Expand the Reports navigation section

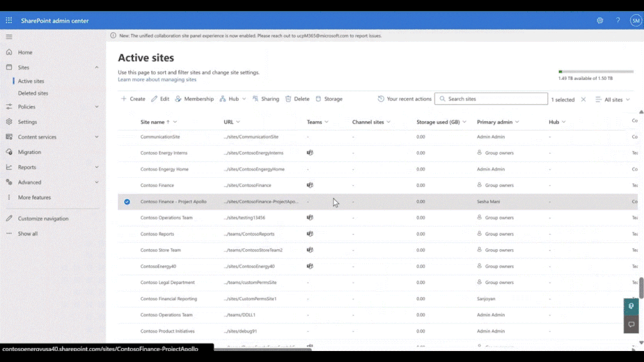[97, 167]
